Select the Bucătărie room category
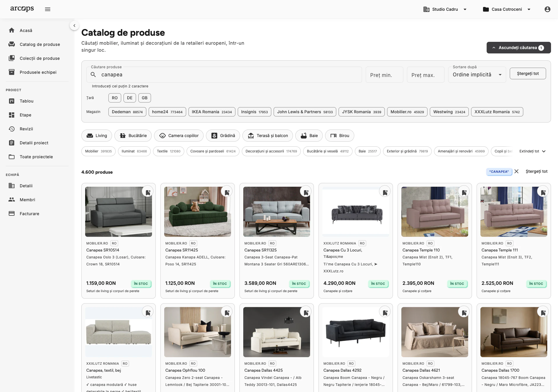Image resolution: width=558 pixels, height=392 pixels. [133, 136]
